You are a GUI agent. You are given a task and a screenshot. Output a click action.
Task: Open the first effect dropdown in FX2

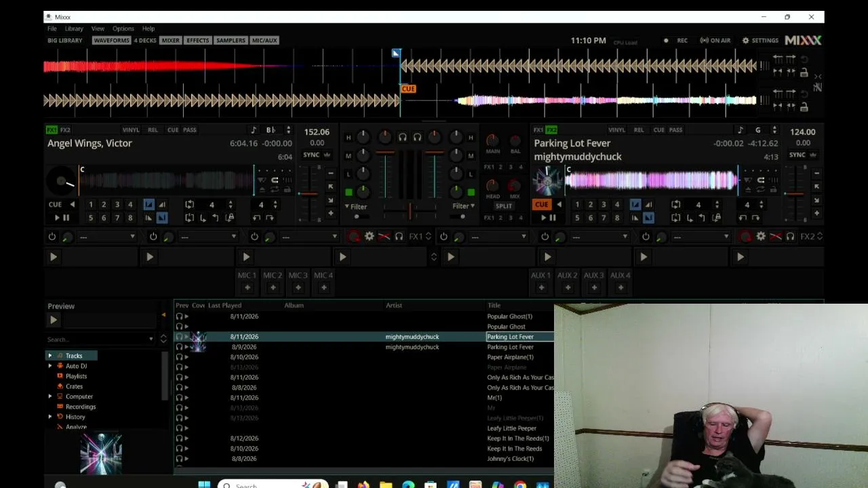point(499,237)
